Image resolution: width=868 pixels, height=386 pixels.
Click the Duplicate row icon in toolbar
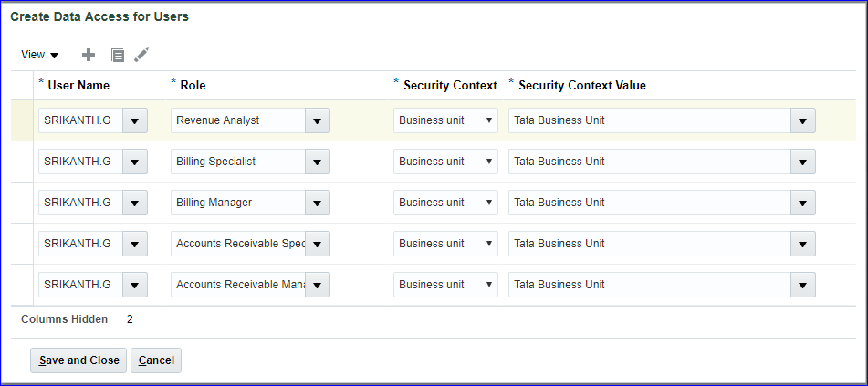(117, 56)
